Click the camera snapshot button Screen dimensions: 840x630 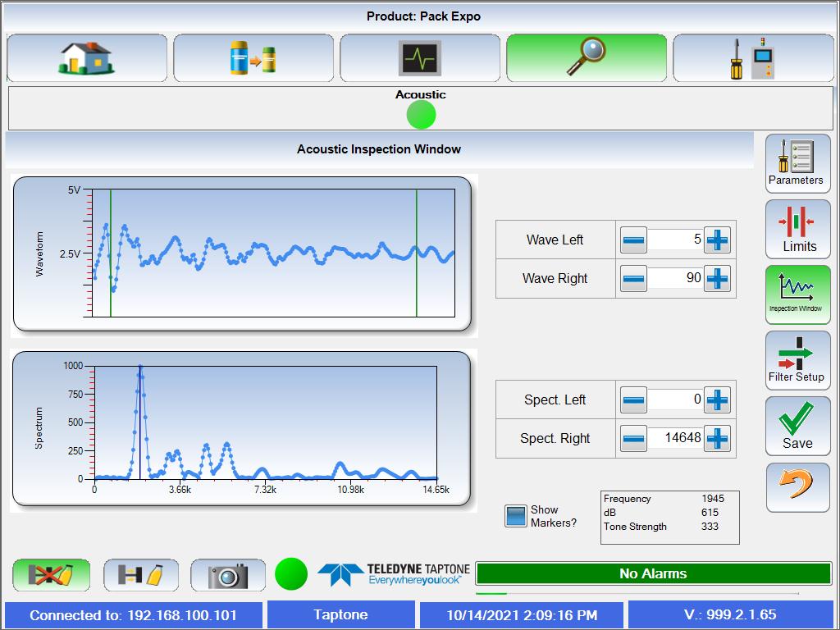tap(228, 575)
